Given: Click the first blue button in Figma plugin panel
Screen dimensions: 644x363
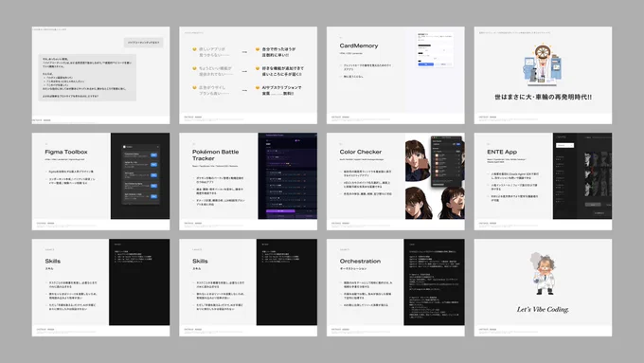Looking at the screenshot, I should coord(153,155).
